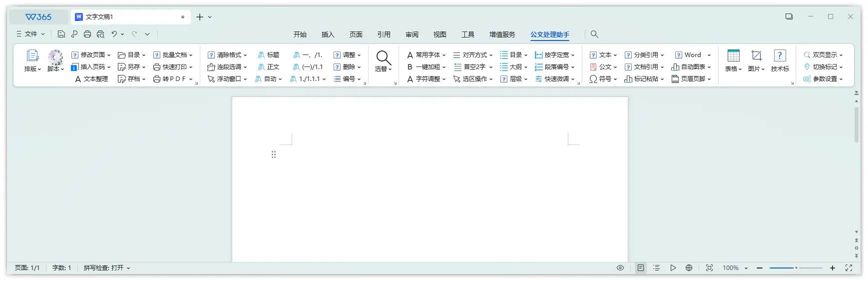Click the 排版 layout icon
868x281 pixels.
pyautogui.click(x=32, y=56)
